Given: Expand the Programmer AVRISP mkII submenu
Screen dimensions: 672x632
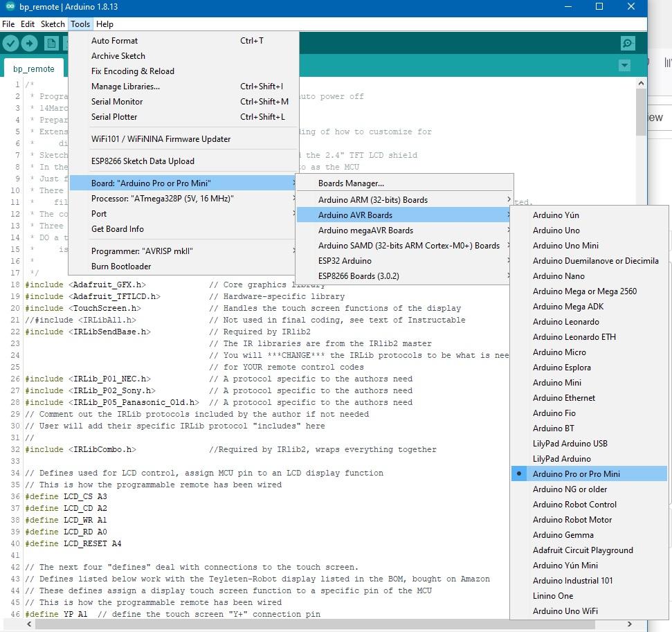Looking at the screenshot, I should pyautogui.click(x=183, y=251).
